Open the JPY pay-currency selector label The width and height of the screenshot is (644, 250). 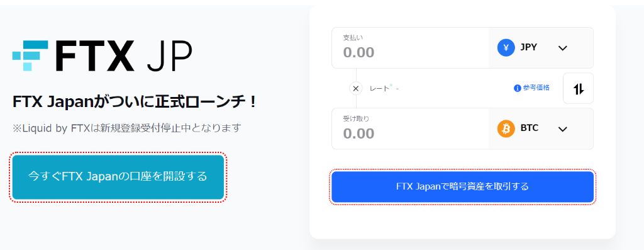pos(528,47)
